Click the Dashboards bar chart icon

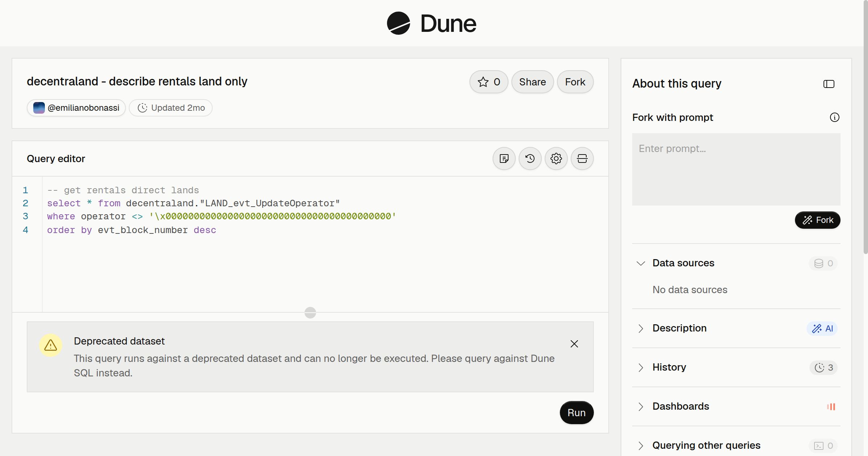coord(831,407)
